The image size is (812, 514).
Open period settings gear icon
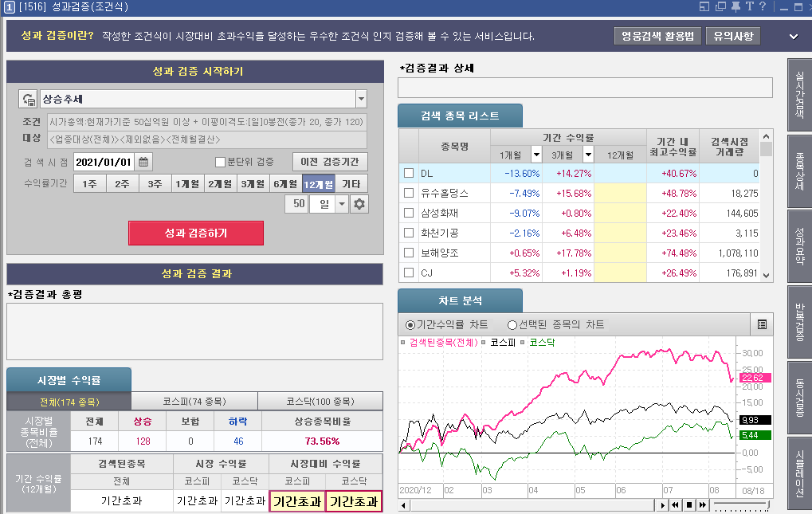click(359, 204)
